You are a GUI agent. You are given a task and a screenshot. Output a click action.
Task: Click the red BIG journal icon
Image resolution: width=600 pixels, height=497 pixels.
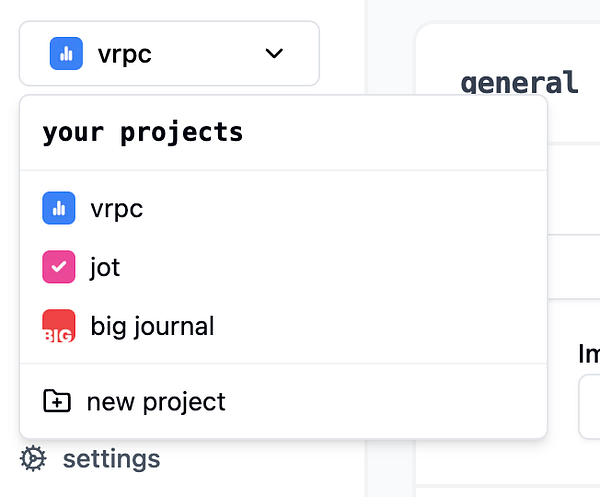click(58, 326)
